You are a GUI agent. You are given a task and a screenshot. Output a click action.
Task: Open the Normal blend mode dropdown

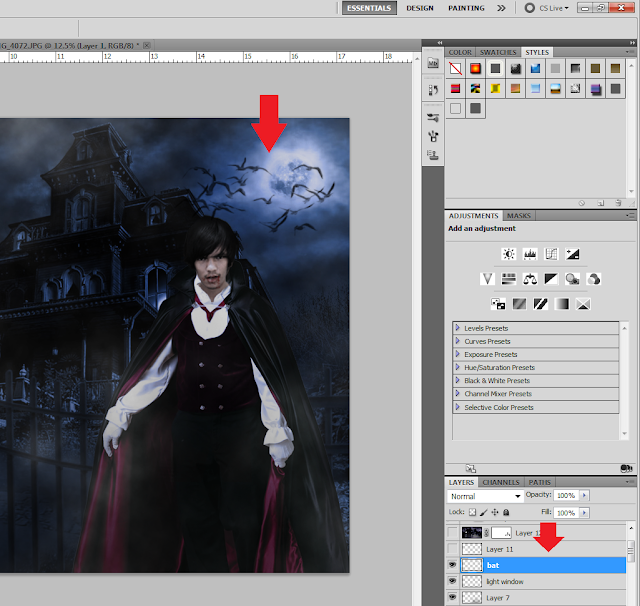click(x=485, y=496)
